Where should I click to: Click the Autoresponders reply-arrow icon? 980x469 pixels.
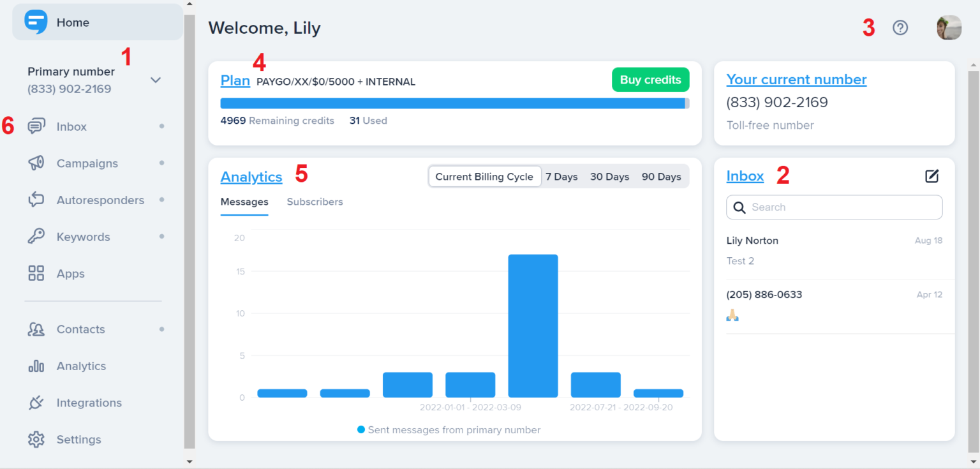coord(36,200)
